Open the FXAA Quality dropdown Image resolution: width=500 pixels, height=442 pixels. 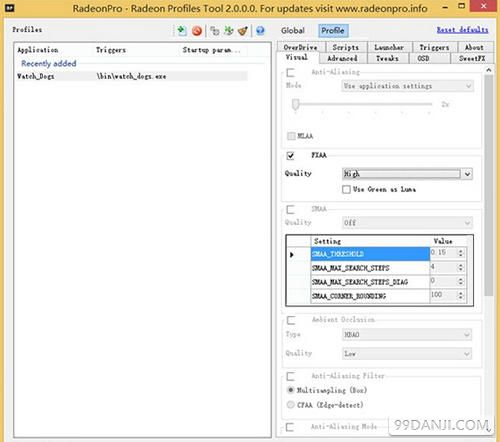[407, 174]
